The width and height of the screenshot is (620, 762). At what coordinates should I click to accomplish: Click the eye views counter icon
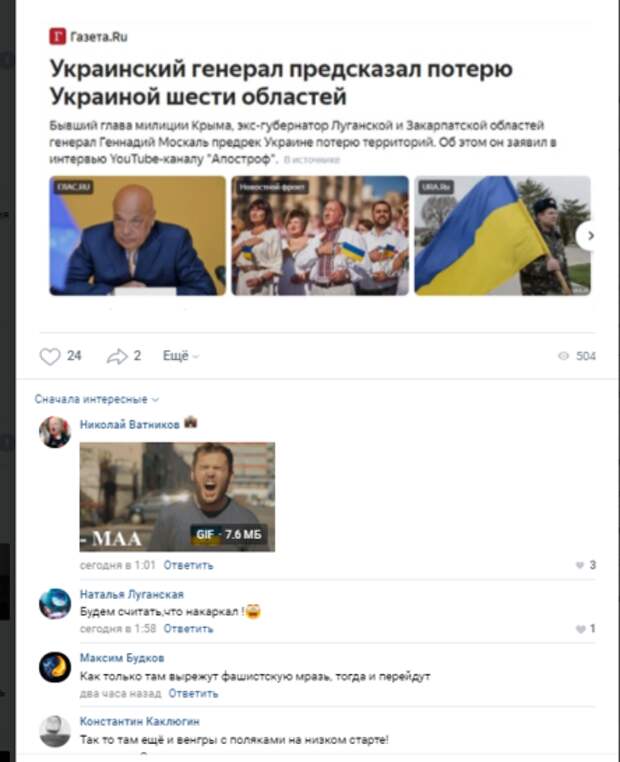coord(563,356)
